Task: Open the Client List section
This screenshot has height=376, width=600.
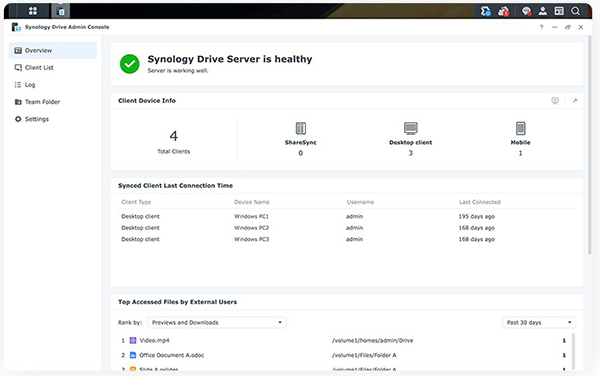Action: (53, 68)
